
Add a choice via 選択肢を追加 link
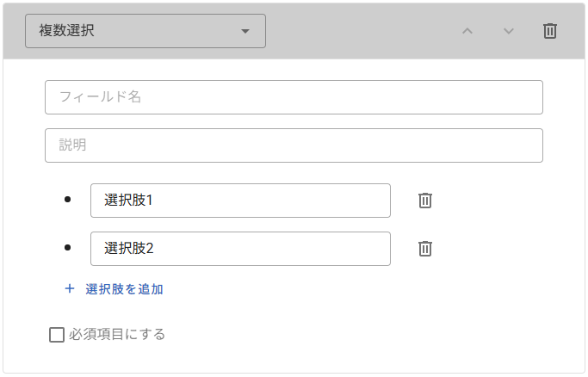[x=124, y=289]
